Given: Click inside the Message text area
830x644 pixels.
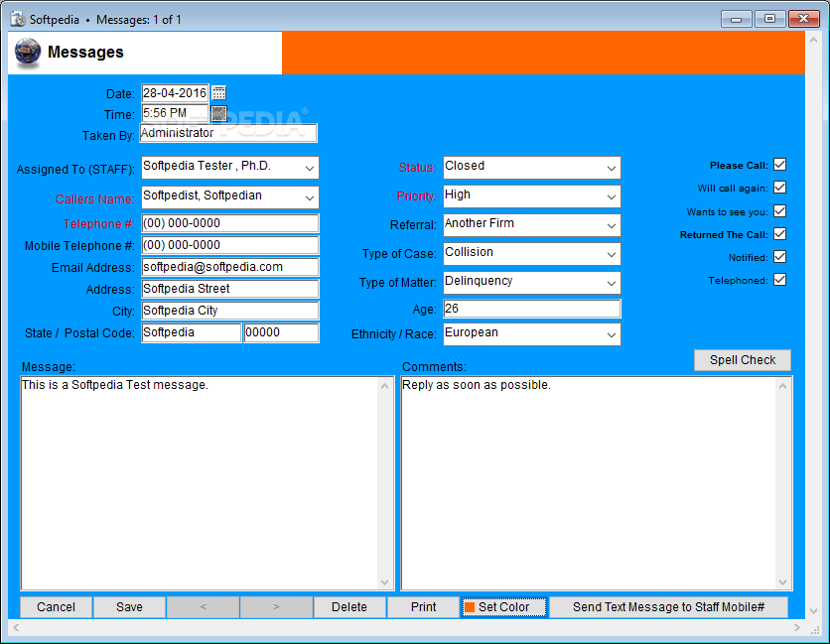Looking at the screenshot, I should 199,483.
